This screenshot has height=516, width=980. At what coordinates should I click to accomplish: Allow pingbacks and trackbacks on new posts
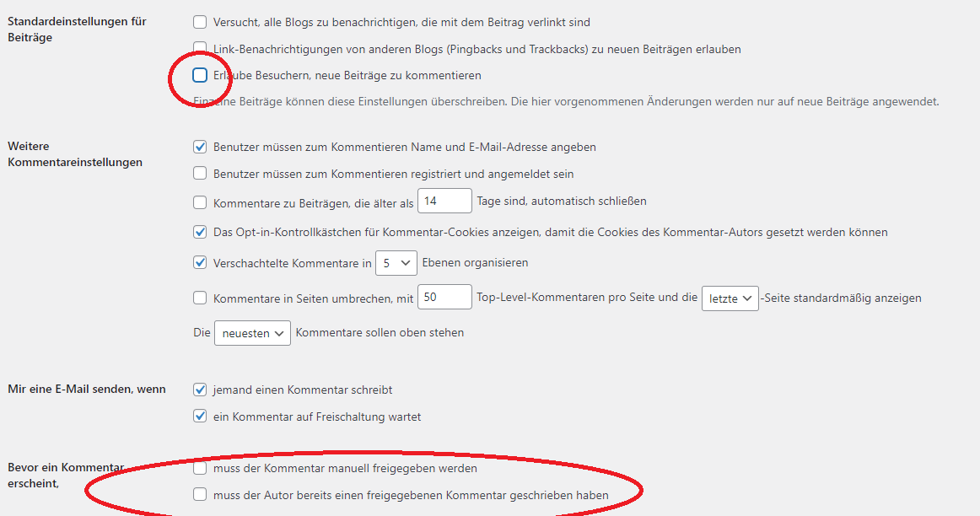pos(200,49)
